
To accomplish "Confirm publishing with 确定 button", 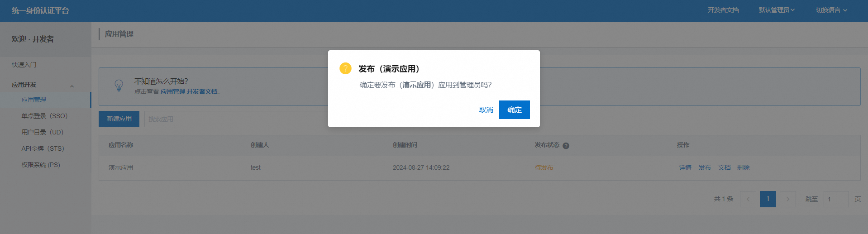I will pyautogui.click(x=514, y=110).
